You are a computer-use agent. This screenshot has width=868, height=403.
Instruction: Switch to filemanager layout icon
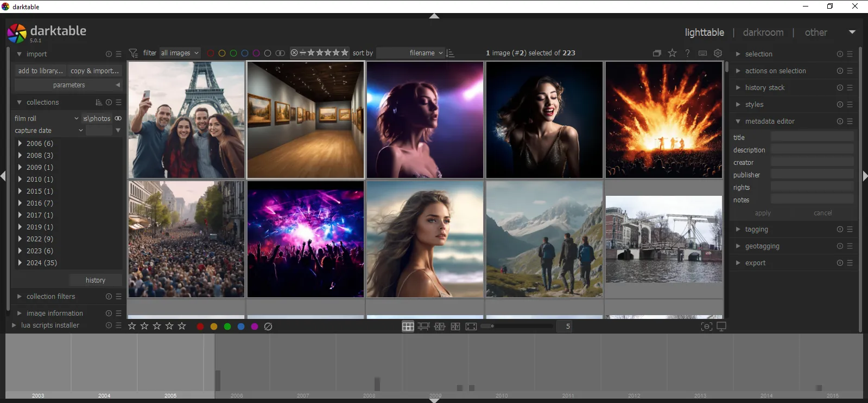coord(408,327)
